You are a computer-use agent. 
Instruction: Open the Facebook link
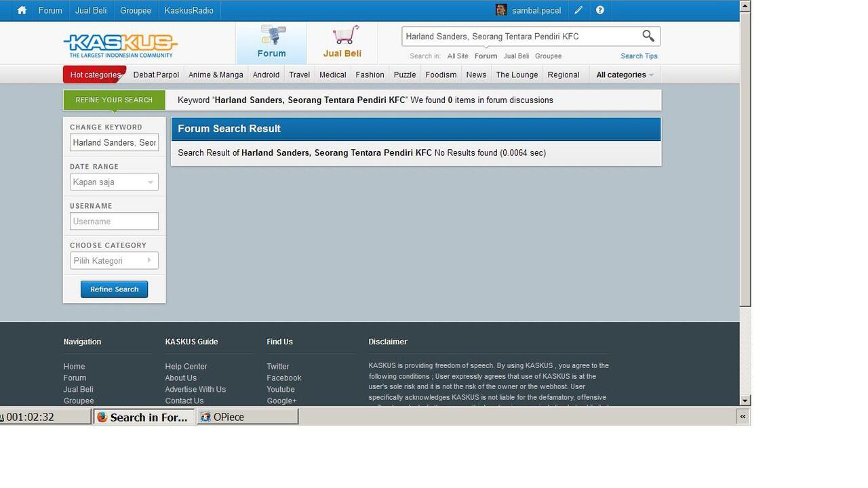click(283, 378)
